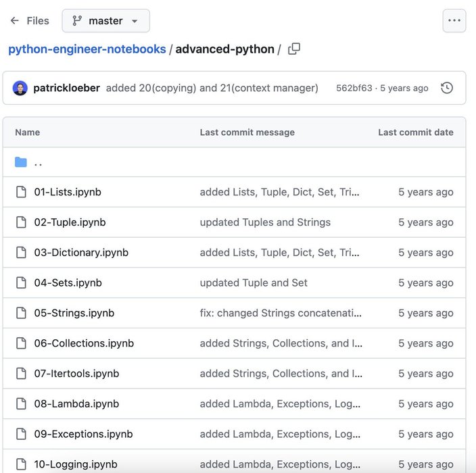The image size is (476, 473).
Task: Open commit message for 05-Strings.ipynb
Action: click(x=281, y=313)
